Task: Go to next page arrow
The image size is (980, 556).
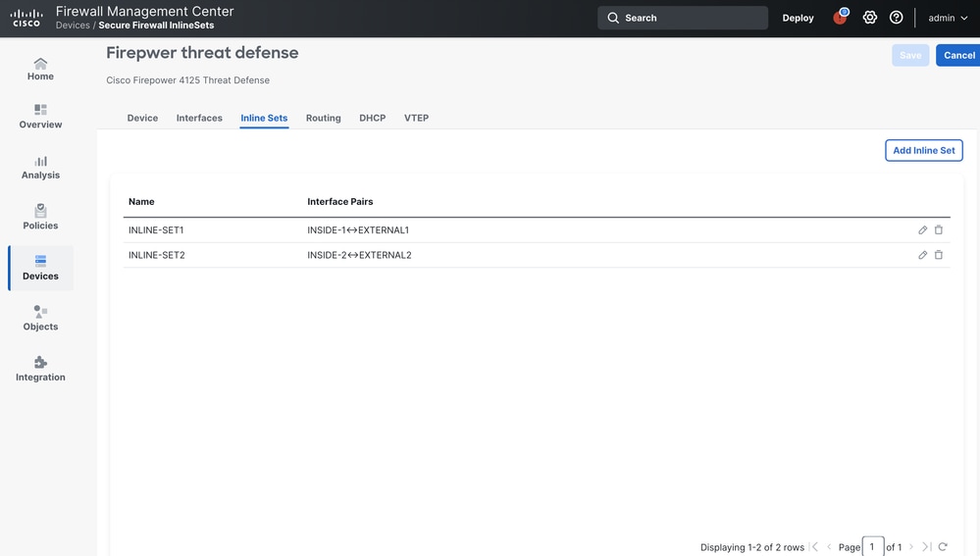Action: click(911, 546)
